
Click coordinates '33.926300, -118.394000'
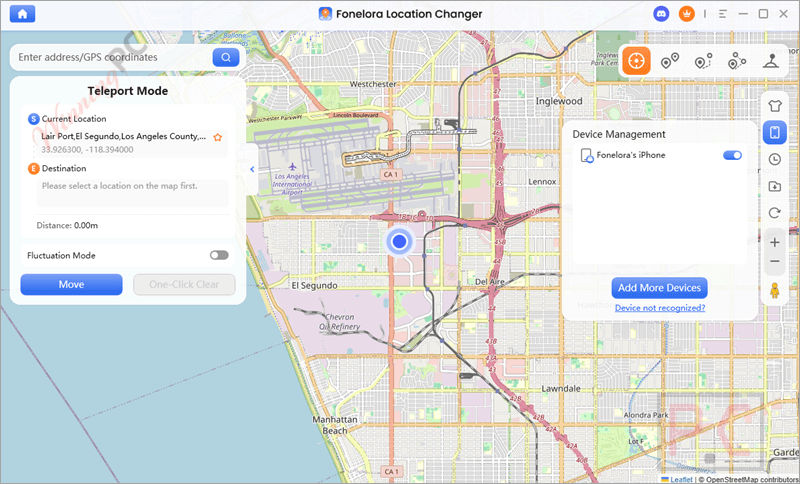(x=87, y=149)
